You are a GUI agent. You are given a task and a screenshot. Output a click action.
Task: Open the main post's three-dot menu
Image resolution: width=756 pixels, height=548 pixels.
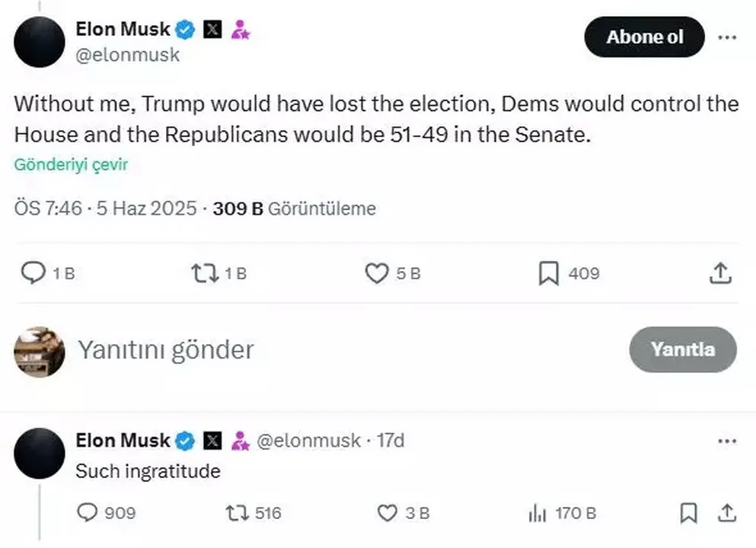point(728,37)
